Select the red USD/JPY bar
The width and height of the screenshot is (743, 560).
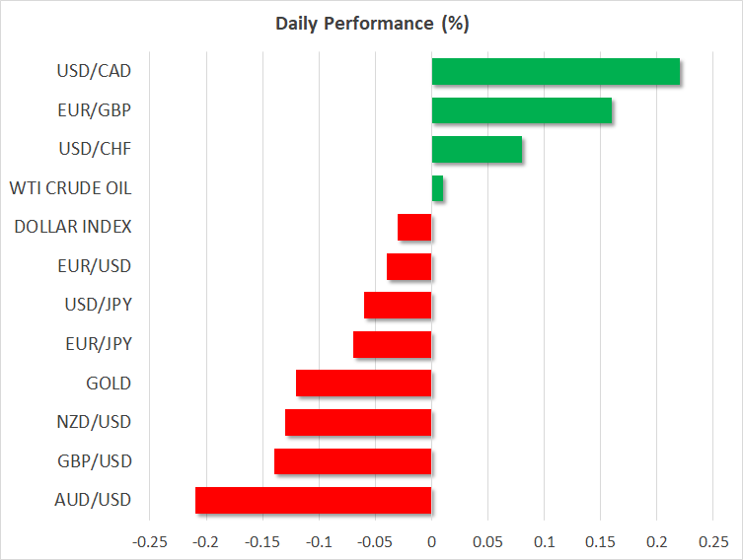coord(398,306)
